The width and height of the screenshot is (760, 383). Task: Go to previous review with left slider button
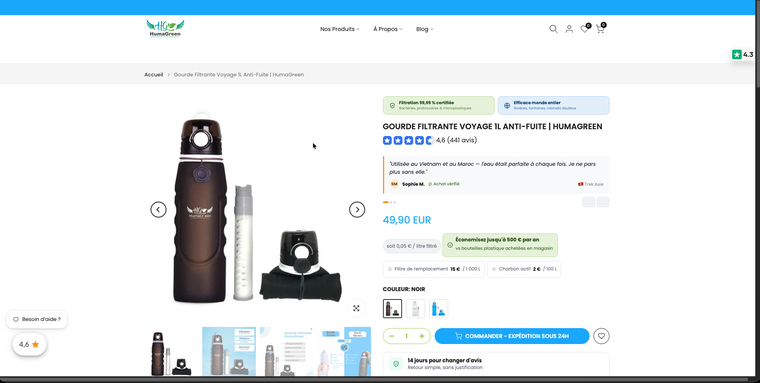pyautogui.click(x=588, y=202)
